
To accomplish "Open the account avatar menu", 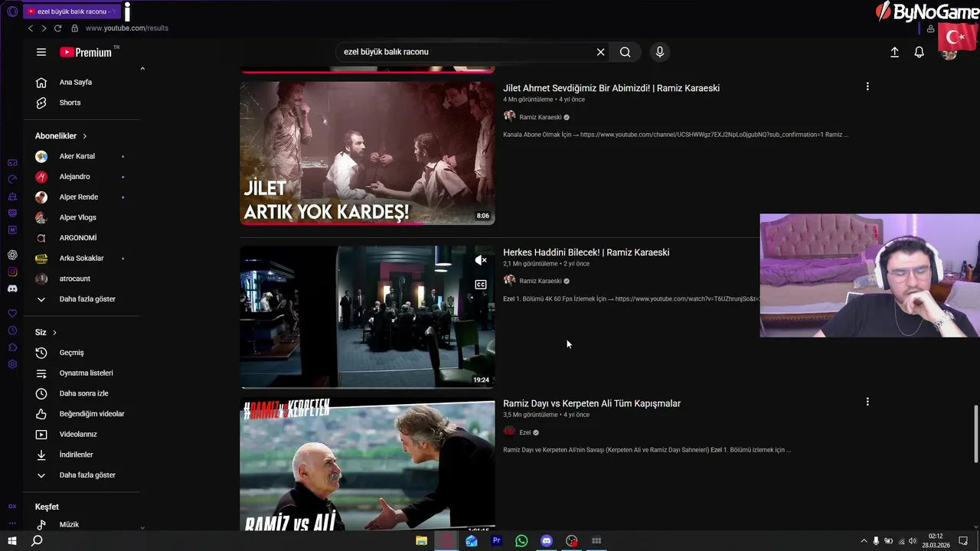I will tap(949, 53).
